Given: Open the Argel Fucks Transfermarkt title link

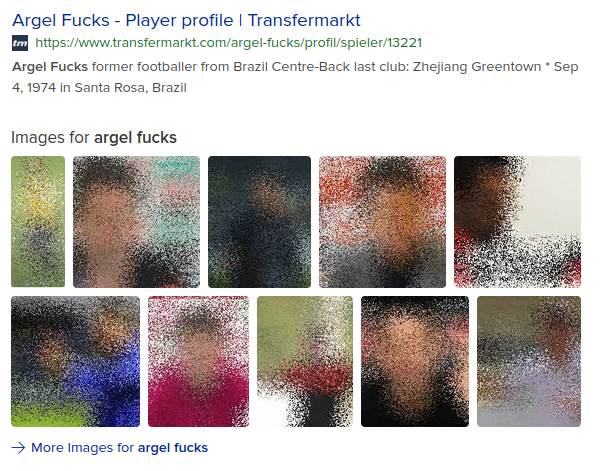Looking at the screenshot, I should pos(186,20).
